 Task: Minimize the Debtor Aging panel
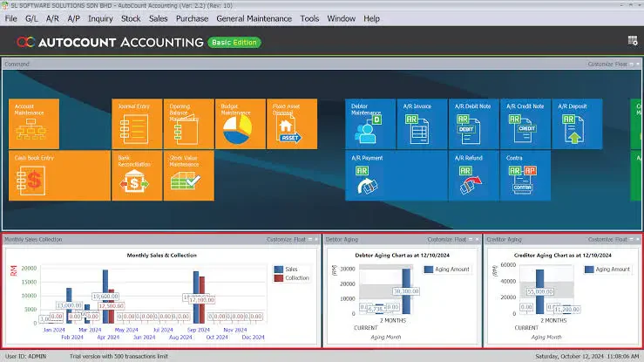[471, 239]
